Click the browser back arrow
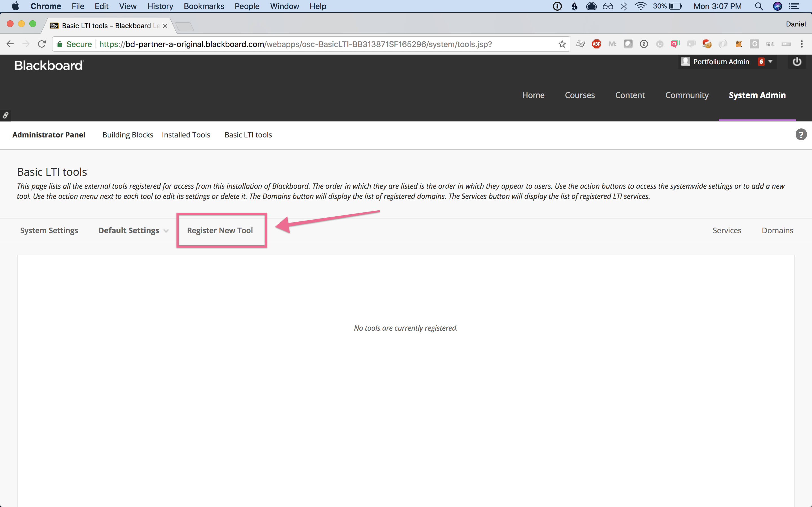This screenshot has width=812, height=507. [10, 44]
